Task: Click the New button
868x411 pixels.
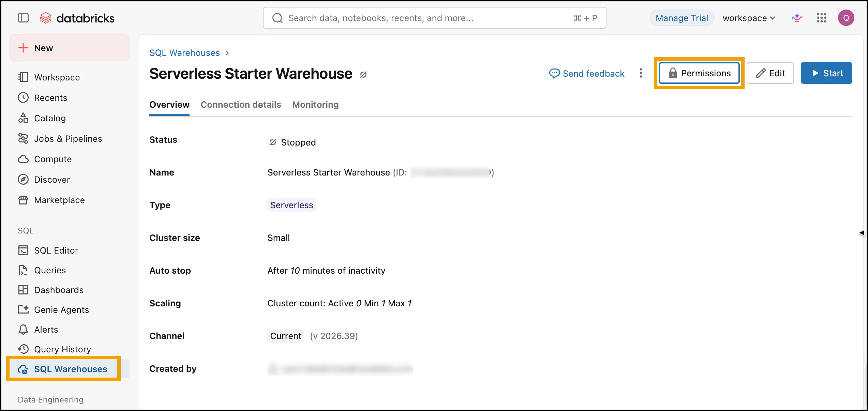Action: coord(70,48)
